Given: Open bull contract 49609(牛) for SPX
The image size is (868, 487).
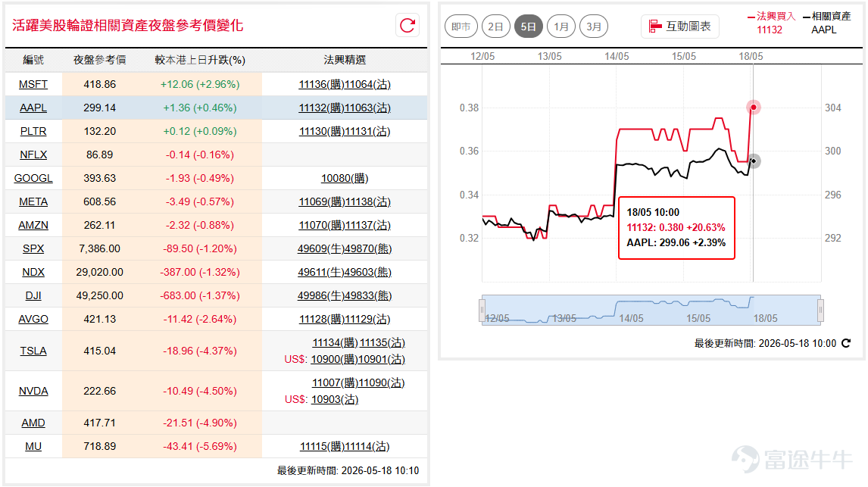Looking at the screenshot, I should (320, 248).
